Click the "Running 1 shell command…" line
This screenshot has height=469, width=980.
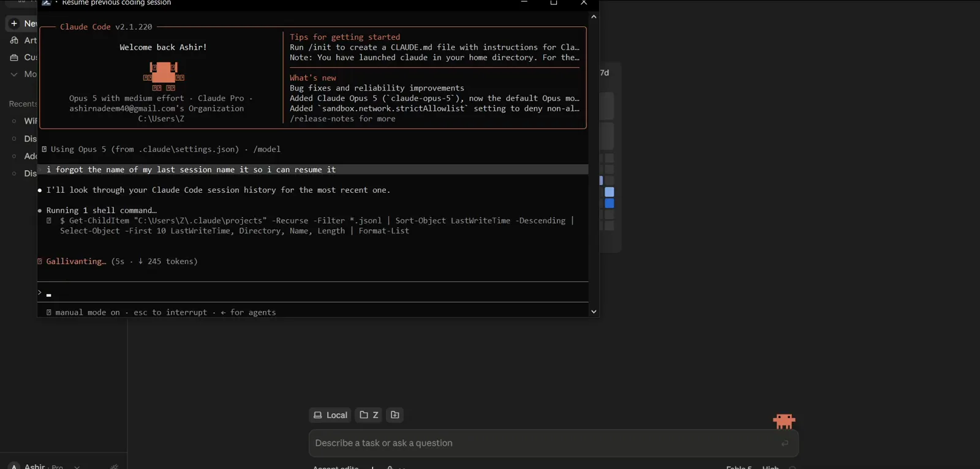tap(102, 211)
